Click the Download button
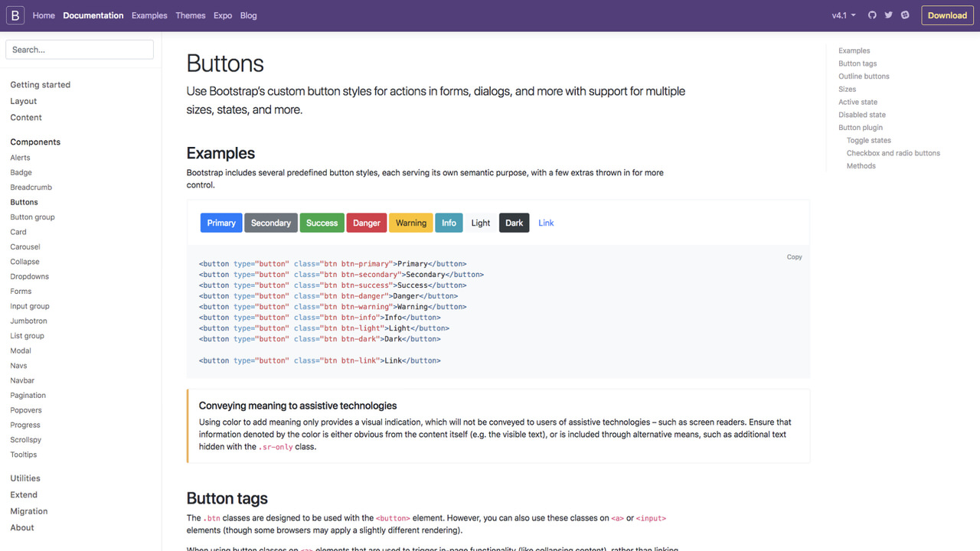The width and height of the screenshot is (980, 551). (x=947, y=15)
